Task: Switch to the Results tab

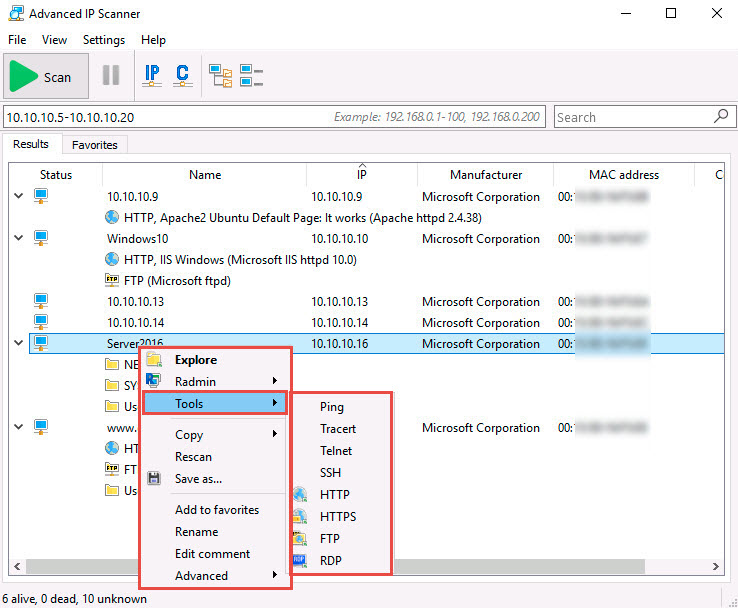Action: pos(31,144)
